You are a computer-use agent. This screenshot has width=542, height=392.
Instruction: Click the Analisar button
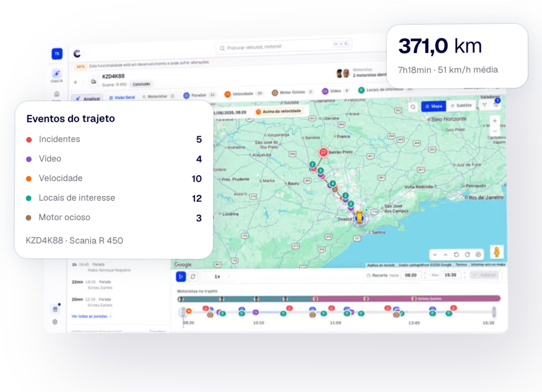tap(87, 99)
